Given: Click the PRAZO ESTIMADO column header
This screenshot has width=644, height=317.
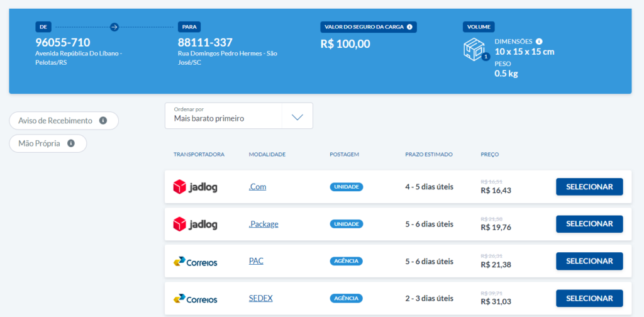Looking at the screenshot, I should coord(429,154).
